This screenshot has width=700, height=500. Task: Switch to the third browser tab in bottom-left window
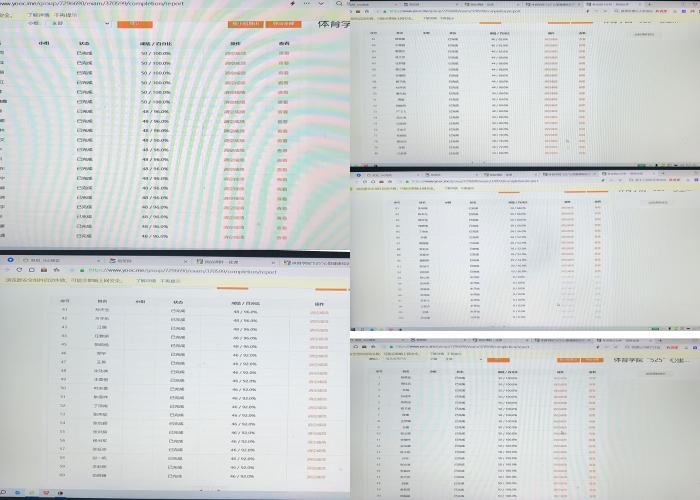(237, 262)
